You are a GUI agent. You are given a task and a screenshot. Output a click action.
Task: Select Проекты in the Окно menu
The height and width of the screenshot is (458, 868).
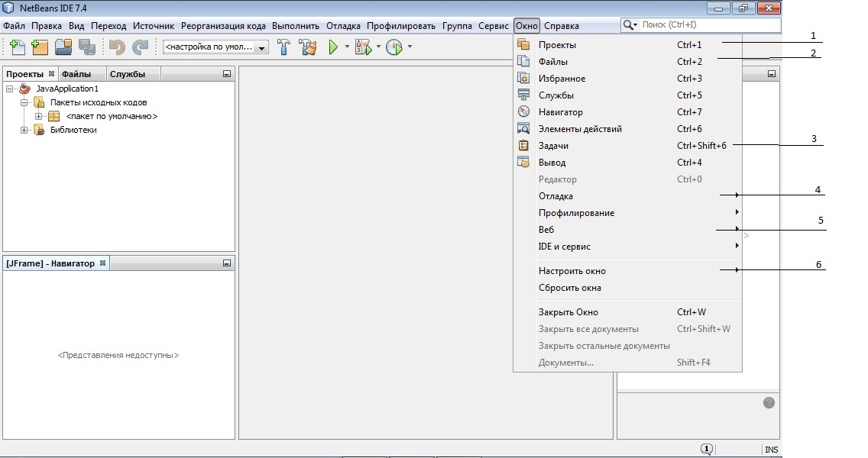point(628,45)
